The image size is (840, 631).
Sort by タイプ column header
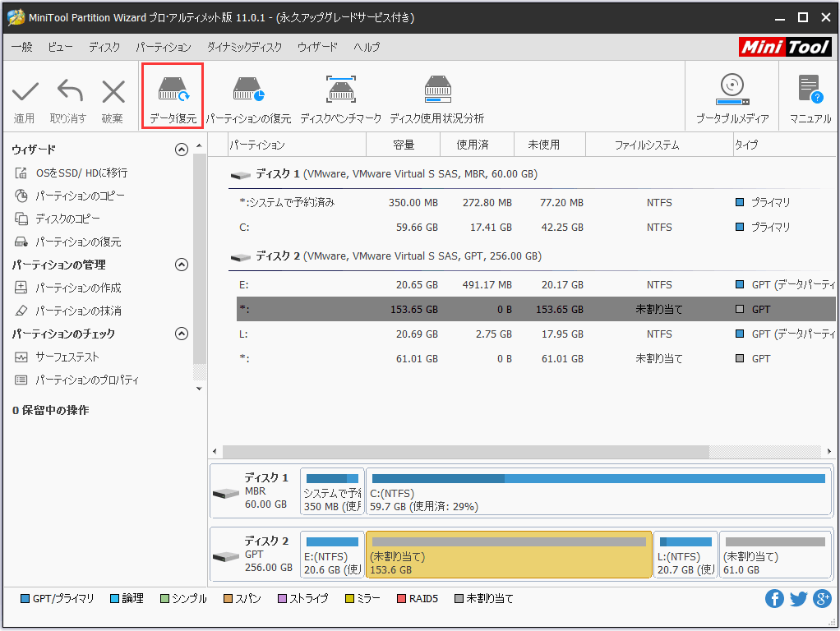(x=785, y=145)
